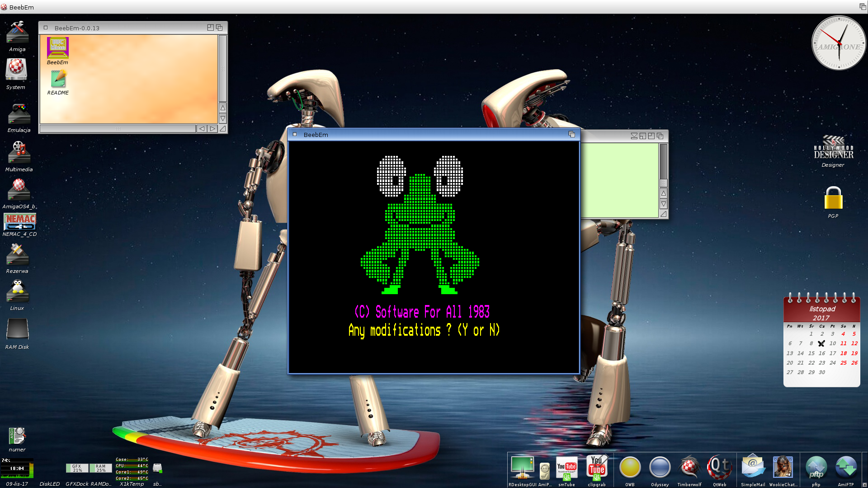Click the green window's depth gadget

coord(660,136)
